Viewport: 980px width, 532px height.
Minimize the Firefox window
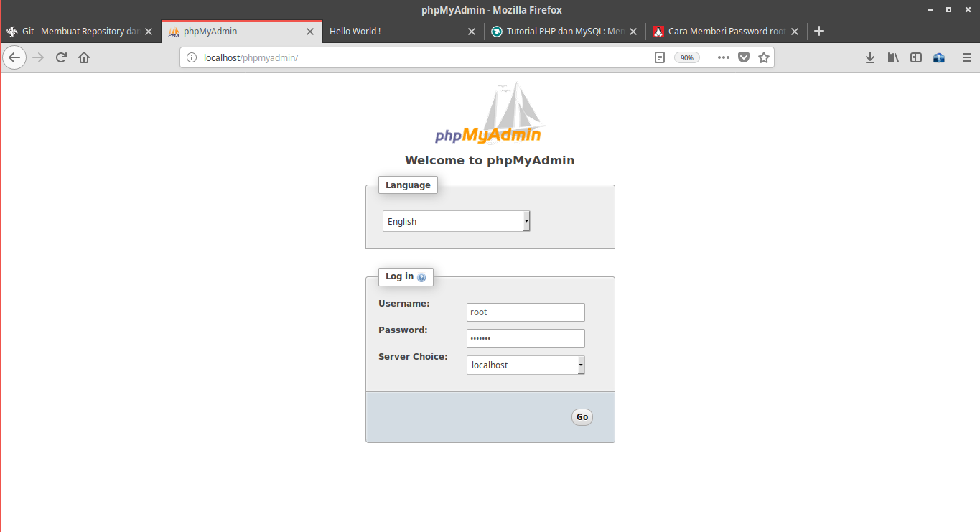pos(929,10)
